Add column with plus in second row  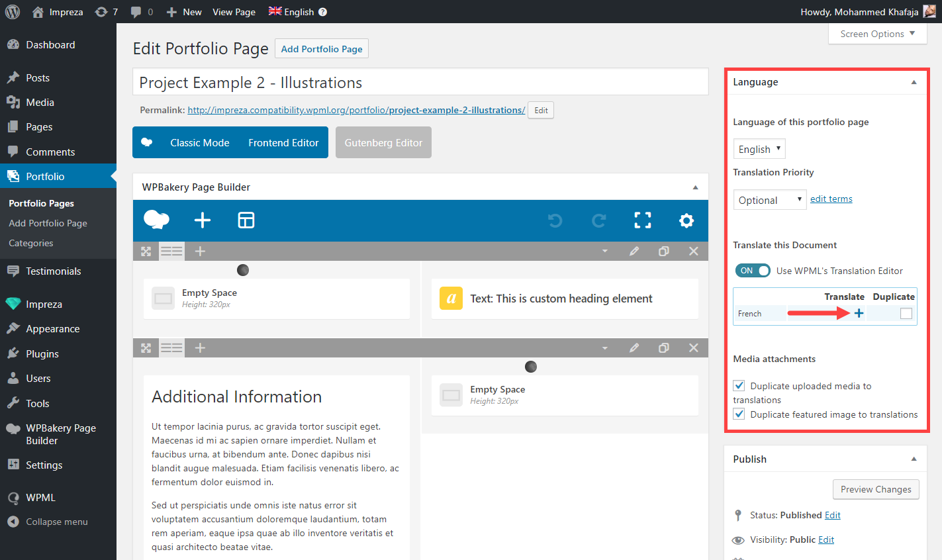point(201,348)
